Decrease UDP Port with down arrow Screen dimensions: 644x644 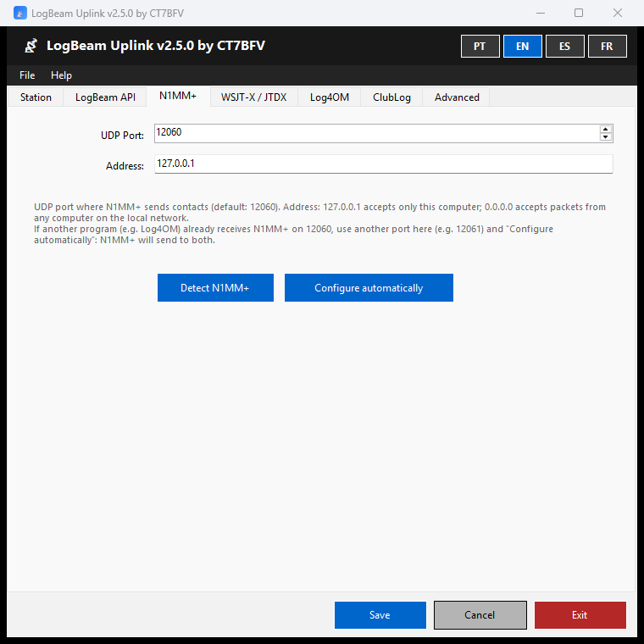(605, 137)
